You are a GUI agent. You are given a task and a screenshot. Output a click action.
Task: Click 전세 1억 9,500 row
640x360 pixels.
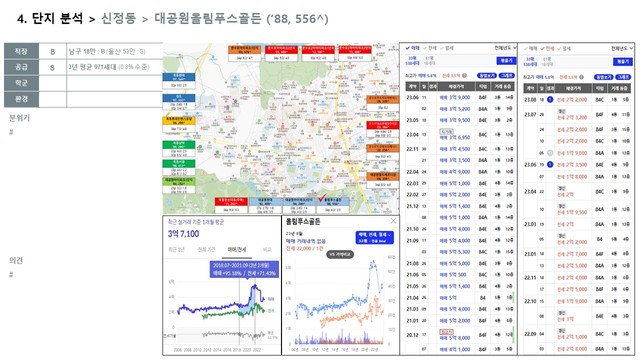tap(577, 209)
